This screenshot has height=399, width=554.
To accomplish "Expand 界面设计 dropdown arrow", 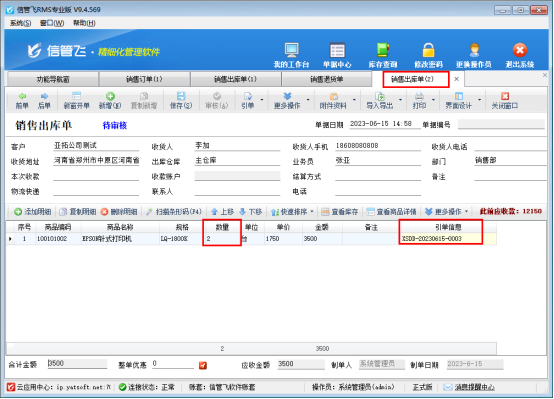I will coord(479,100).
